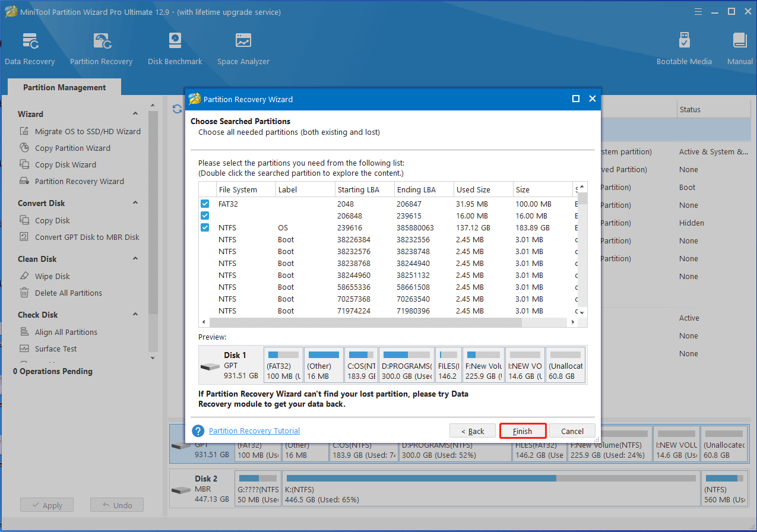Image resolution: width=757 pixels, height=532 pixels.
Task: Cancel the Partition Recovery Wizard
Action: [572, 431]
